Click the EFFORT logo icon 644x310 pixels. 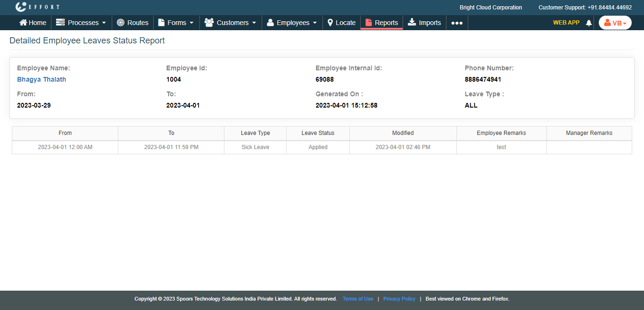click(21, 7)
